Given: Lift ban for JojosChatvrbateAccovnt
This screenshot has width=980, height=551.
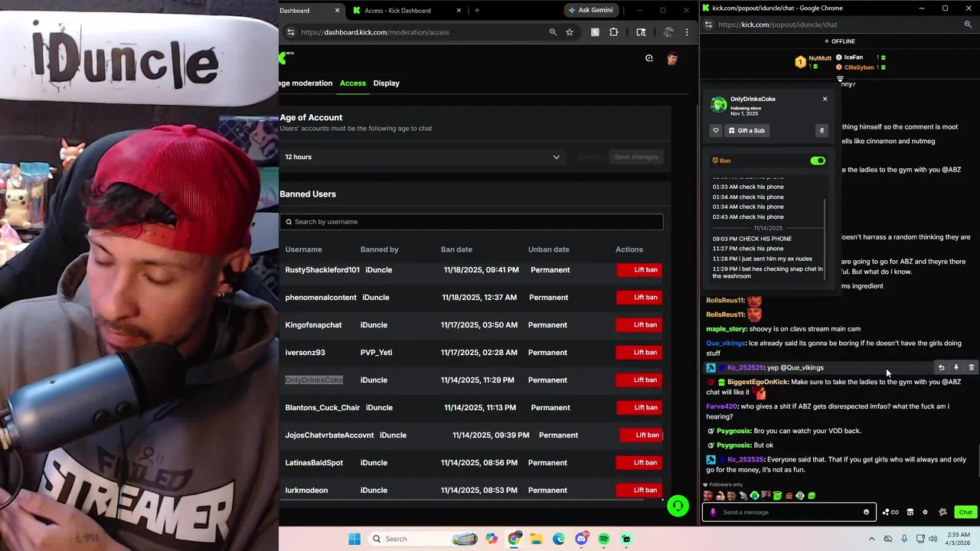Looking at the screenshot, I should 641,435.
